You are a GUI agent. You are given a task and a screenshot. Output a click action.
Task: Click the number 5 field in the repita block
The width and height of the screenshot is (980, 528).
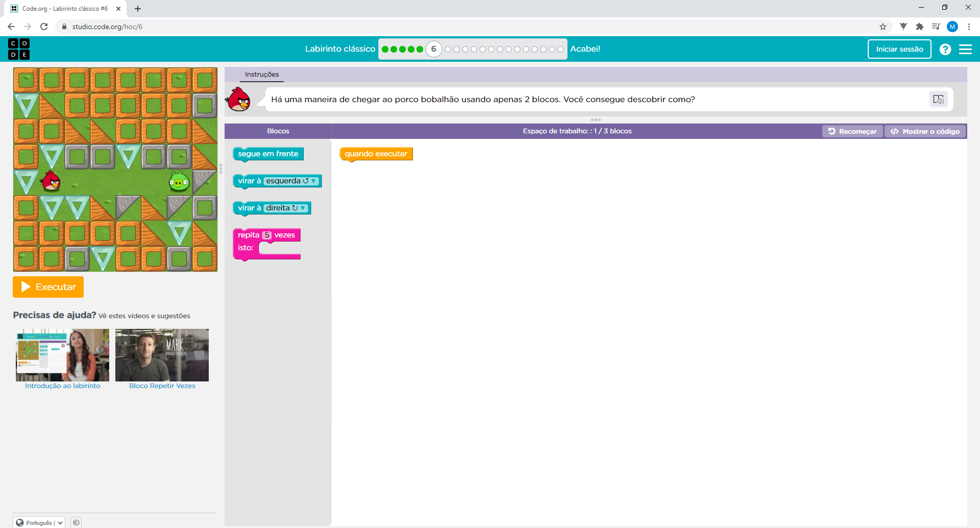267,235
